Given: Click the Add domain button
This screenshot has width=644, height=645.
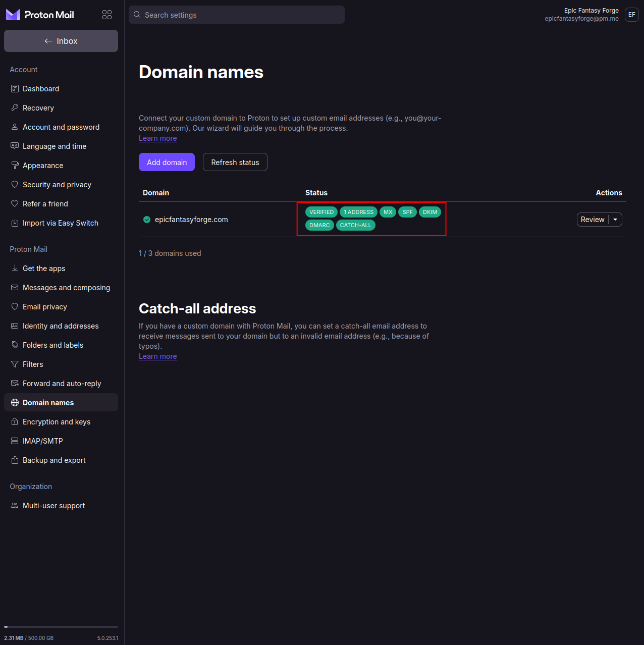Looking at the screenshot, I should (x=167, y=162).
